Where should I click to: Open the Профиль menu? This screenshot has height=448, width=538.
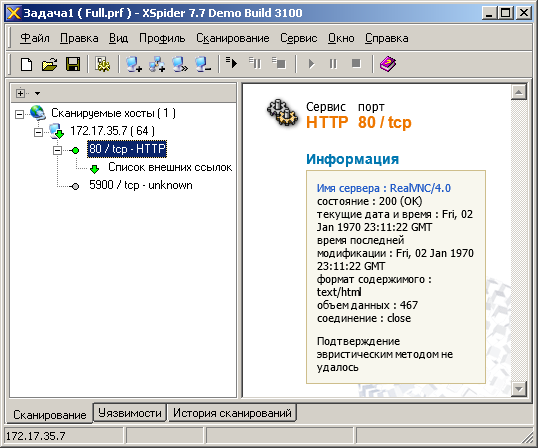click(162, 38)
